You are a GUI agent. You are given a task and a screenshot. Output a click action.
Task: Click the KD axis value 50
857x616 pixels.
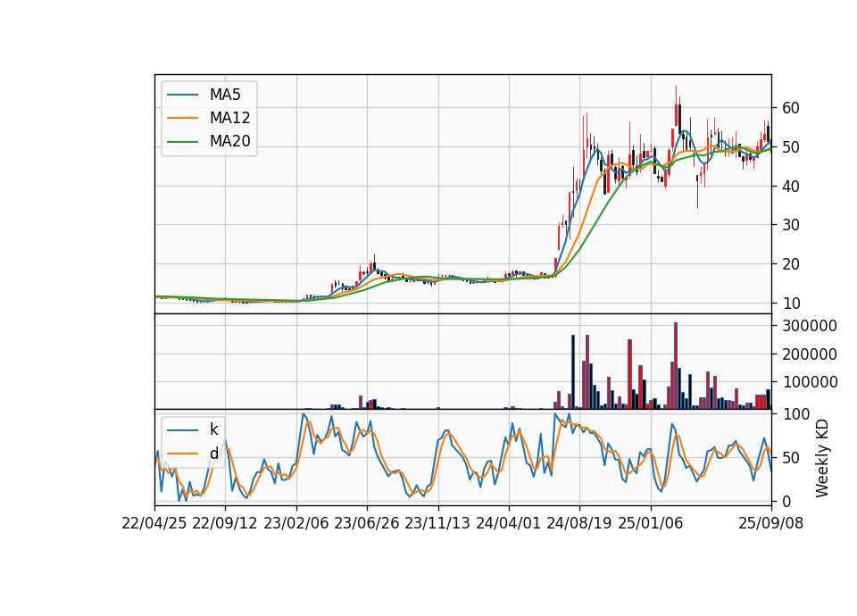tap(791, 457)
